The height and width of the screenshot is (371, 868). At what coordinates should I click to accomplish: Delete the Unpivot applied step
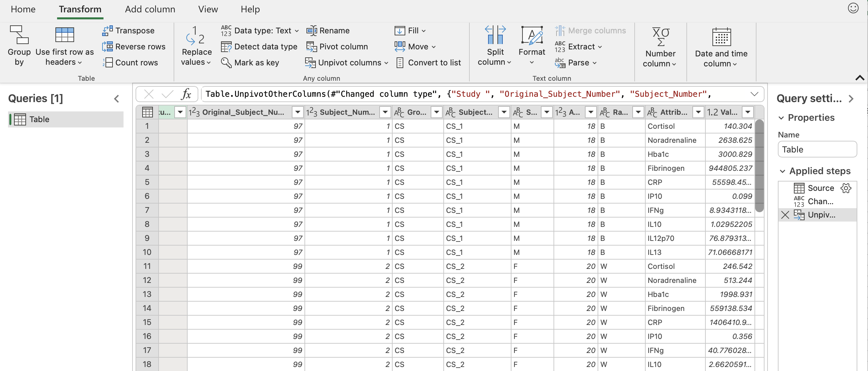click(785, 215)
